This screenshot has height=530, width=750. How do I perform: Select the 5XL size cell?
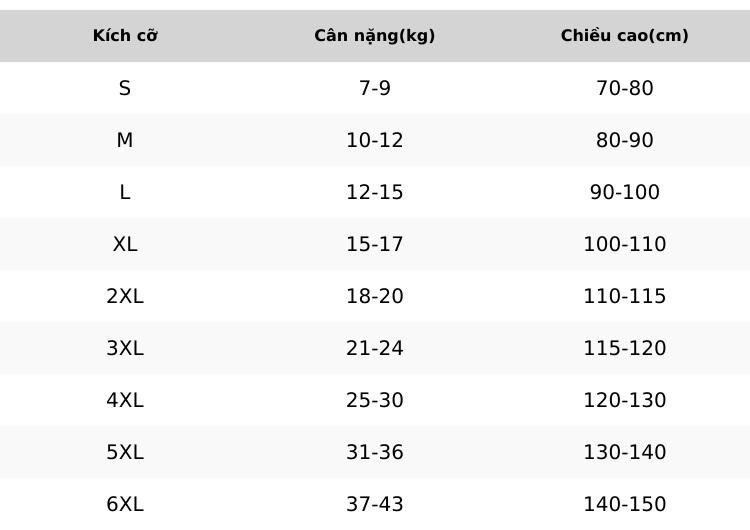click(x=125, y=452)
